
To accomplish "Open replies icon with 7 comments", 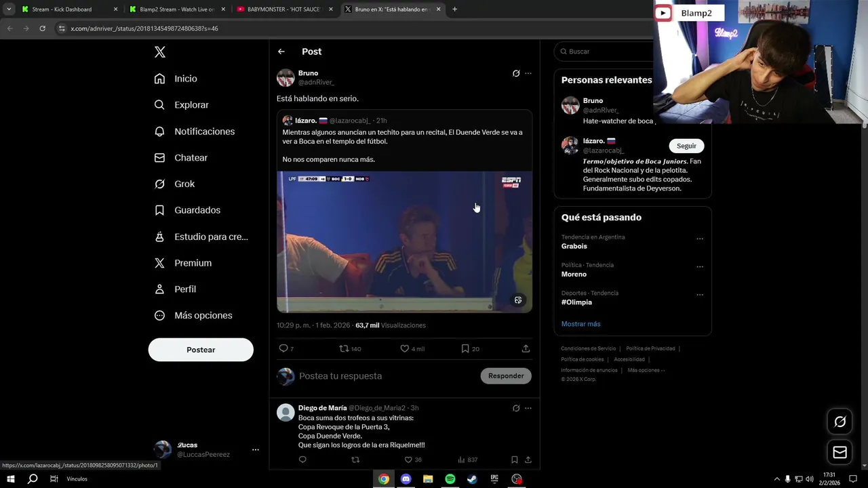I will tap(287, 348).
